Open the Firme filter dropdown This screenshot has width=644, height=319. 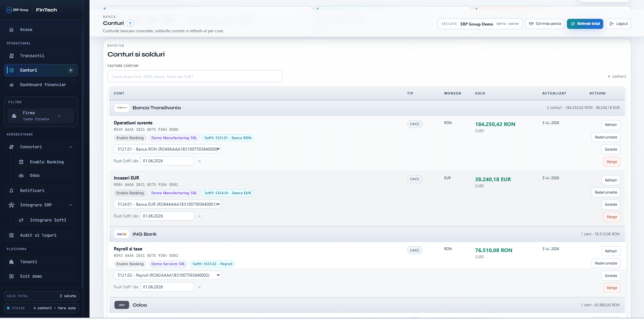point(41,116)
